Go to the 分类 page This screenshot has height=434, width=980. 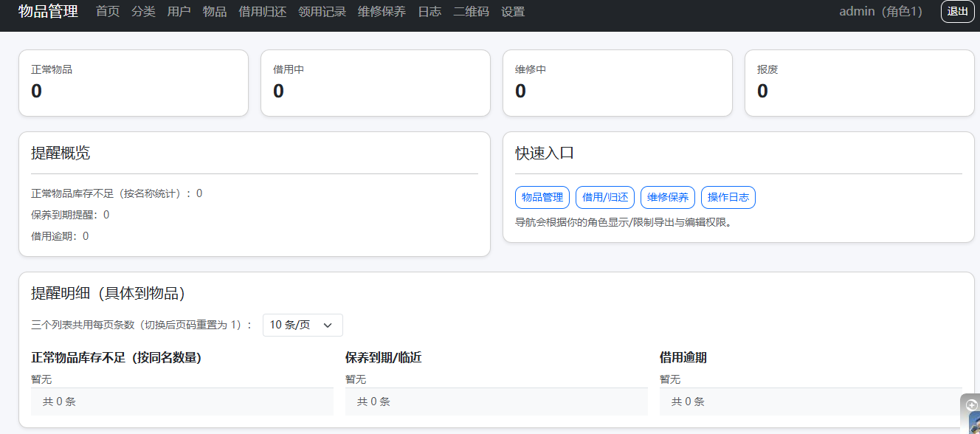143,12
